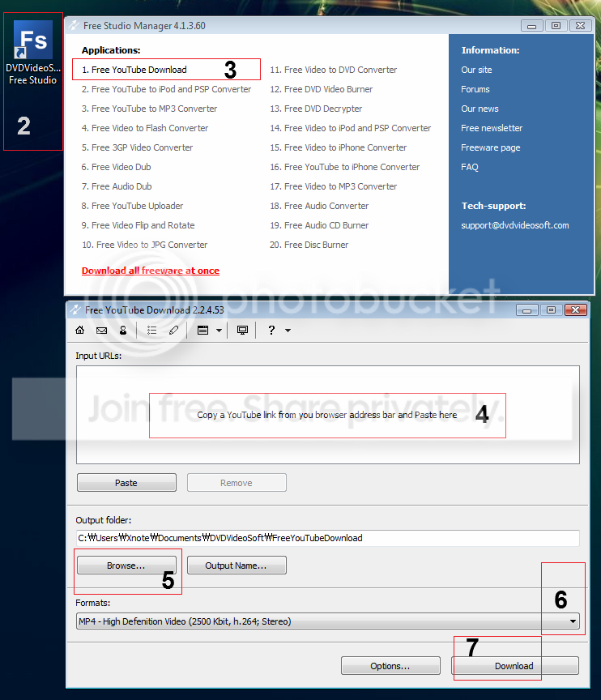Launch Free Video Flip and Rotate
This screenshot has height=700, width=601.
tap(139, 225)
